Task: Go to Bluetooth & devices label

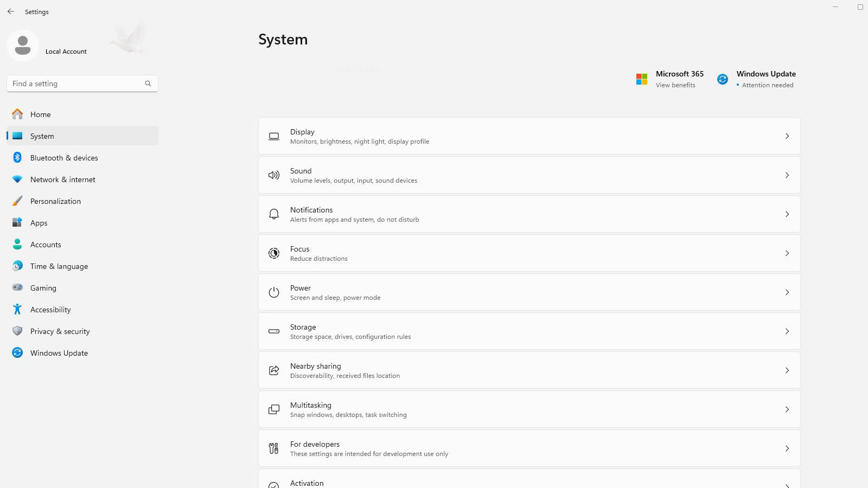Action: [x=64, y=158]
